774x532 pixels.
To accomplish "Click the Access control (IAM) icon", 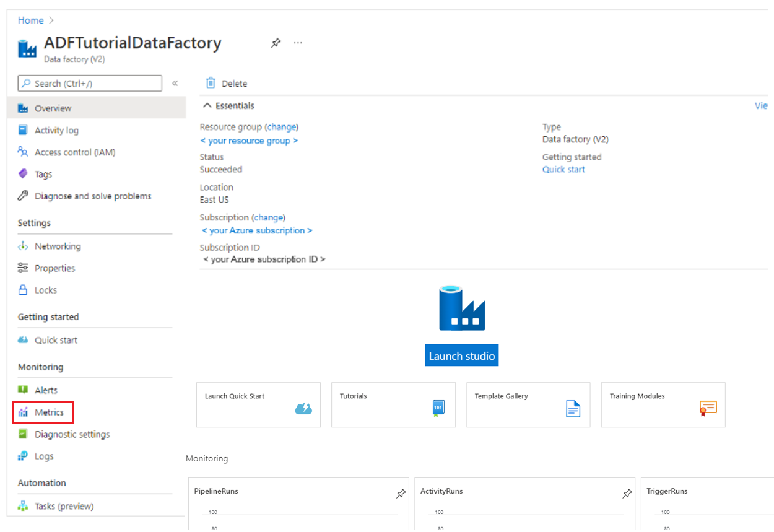I will tap(23, 152).
